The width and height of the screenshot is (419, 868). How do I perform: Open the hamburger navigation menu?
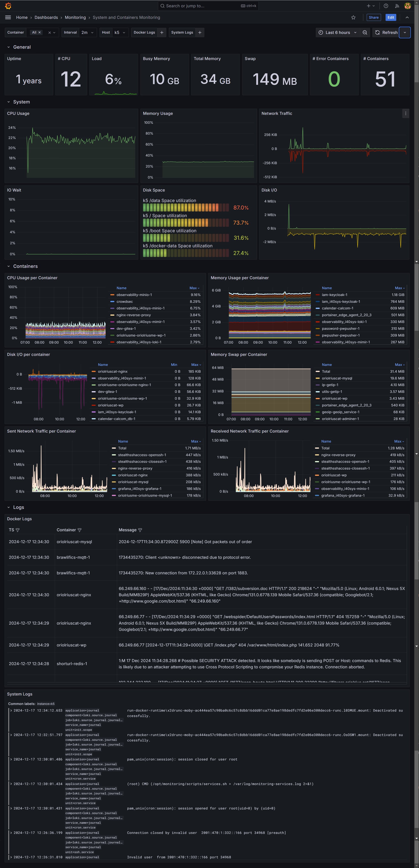pyautogui.click(x=8, y=18)
